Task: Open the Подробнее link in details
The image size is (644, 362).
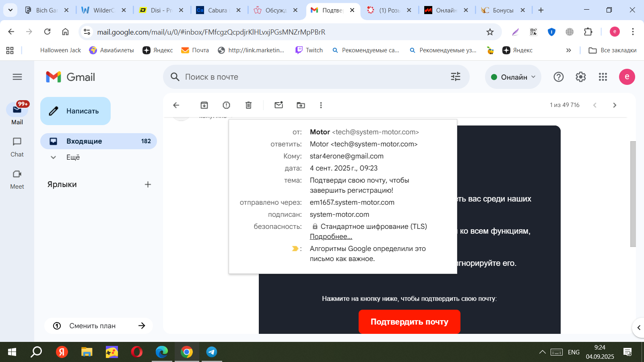Action: pos(331,237)
